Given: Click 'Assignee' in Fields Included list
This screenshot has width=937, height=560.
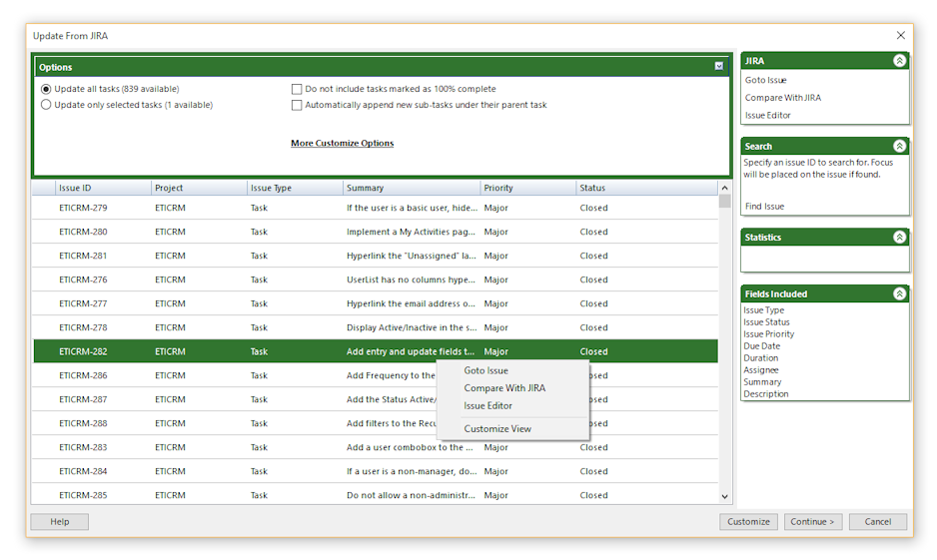Looking at the screenshot, I should coord(761,370).
